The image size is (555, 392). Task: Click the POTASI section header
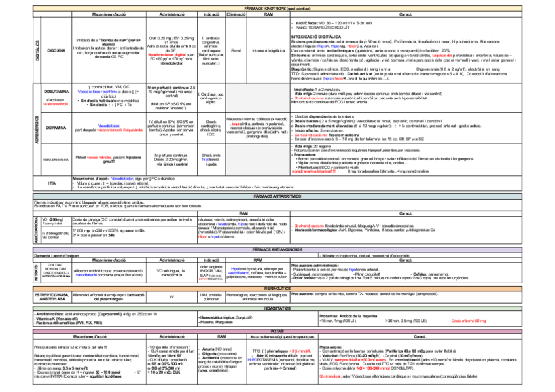(277, 331)
